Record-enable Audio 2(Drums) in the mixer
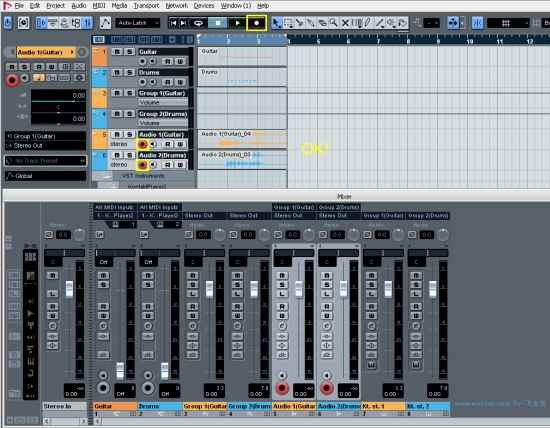Viewport: 550px width, 428px height. (327, 388)
